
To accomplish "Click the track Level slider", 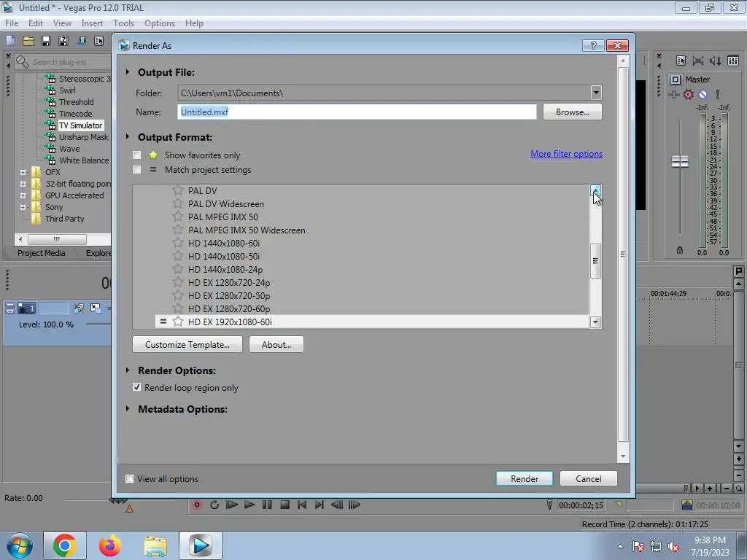I will coord(99,324).
